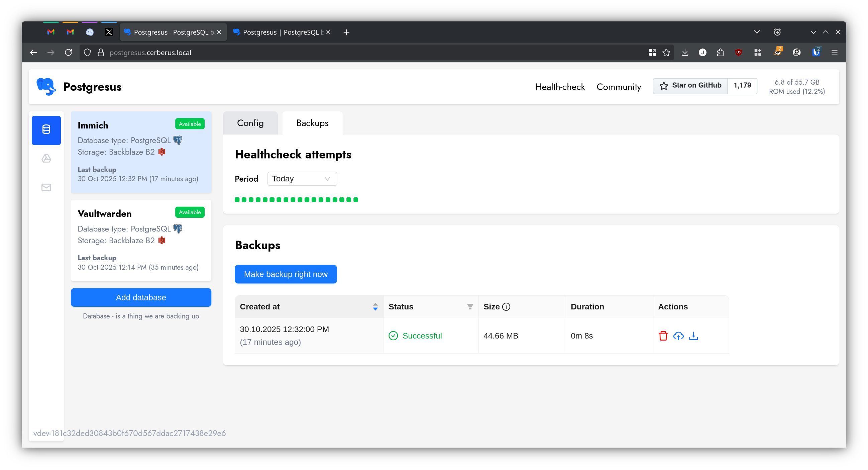The image size is (868, 470).
Task: Restore backup using cloud upload icon
Action: 678,336
